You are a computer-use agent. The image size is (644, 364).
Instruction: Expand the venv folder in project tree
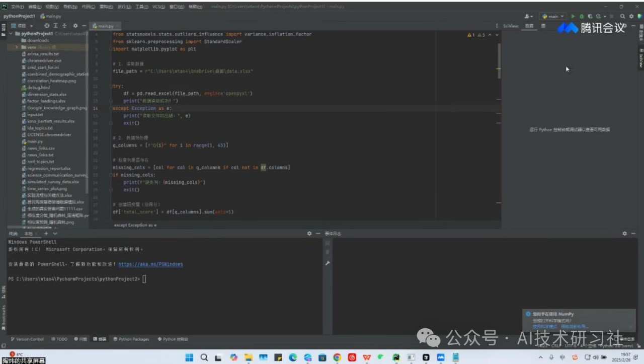(17, 47)
